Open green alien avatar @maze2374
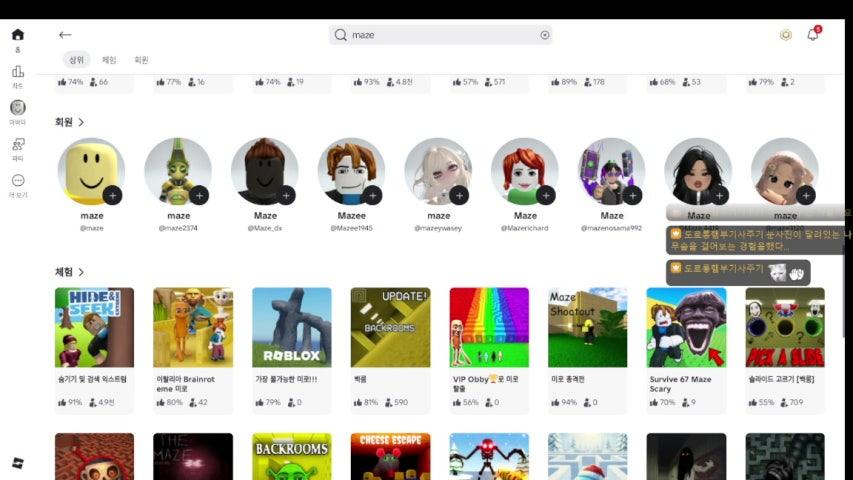 (178, 171)
